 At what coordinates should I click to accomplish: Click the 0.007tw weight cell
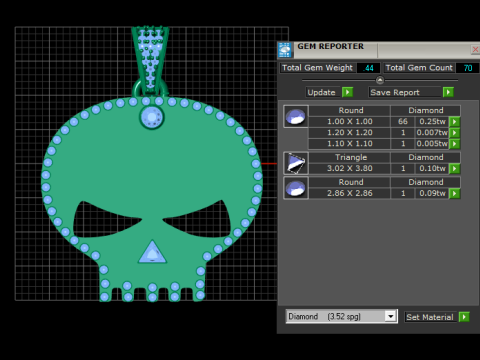click(x=432, y=133)
